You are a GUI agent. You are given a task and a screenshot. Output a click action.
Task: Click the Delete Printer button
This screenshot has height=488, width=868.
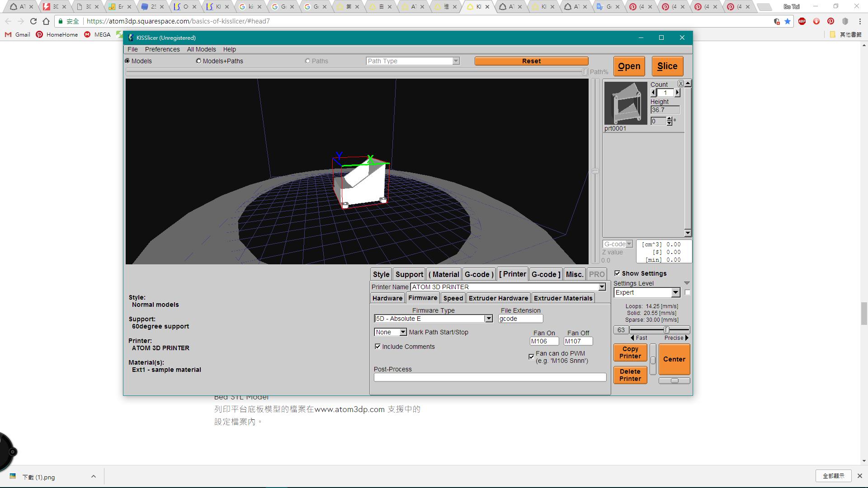pos(630,375)
